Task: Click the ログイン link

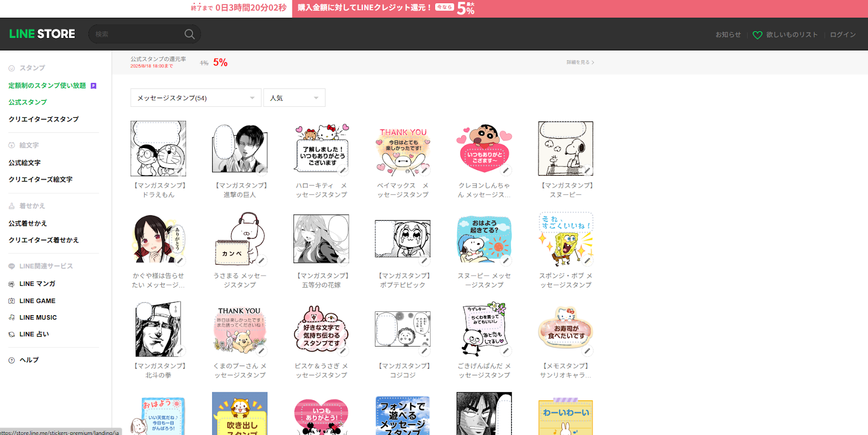Action: pos(843,35)
